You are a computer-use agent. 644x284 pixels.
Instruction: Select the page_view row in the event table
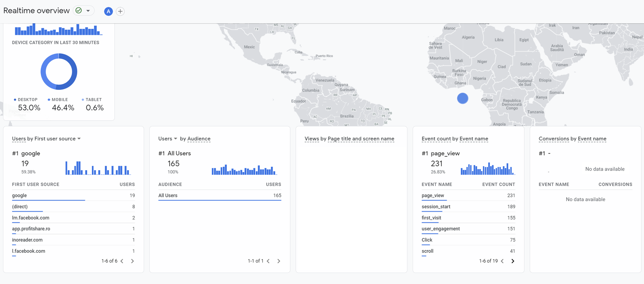(x=468, y=195)
